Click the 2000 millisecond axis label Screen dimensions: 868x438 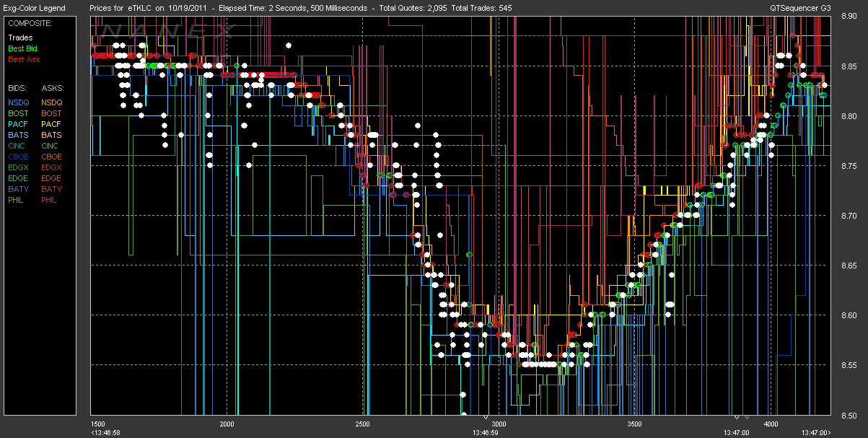(x=227, y=424)
